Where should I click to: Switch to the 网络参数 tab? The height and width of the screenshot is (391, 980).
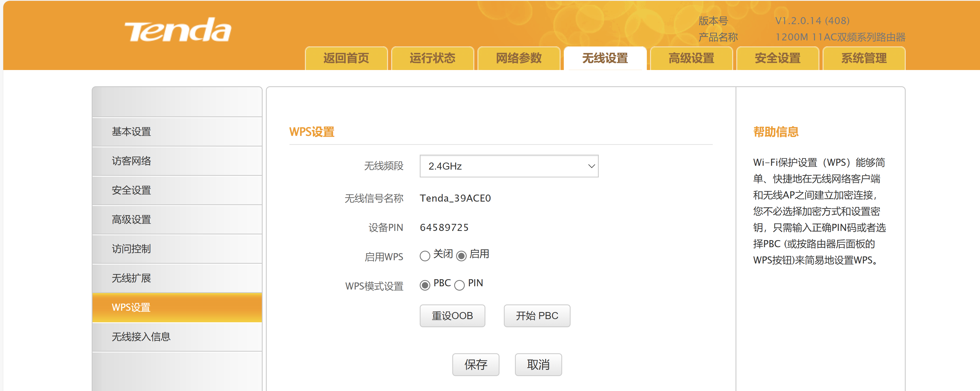point(518,58)
